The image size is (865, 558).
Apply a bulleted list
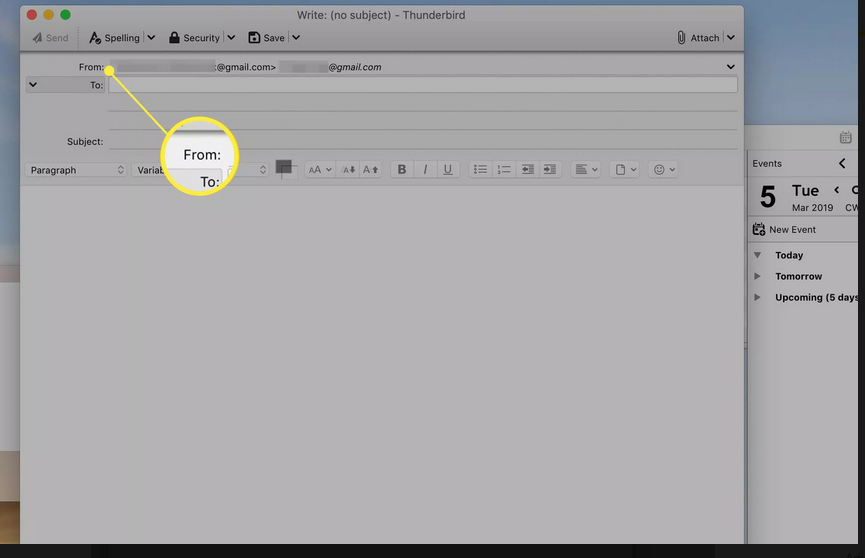480,169
